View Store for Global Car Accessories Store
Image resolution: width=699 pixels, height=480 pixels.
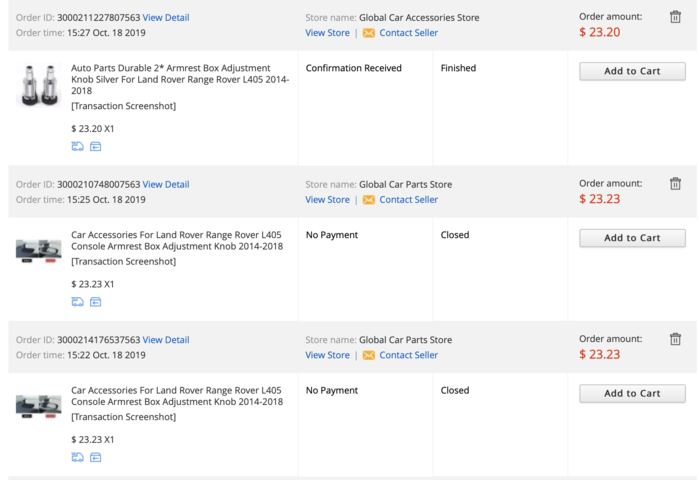pos(327,33)
